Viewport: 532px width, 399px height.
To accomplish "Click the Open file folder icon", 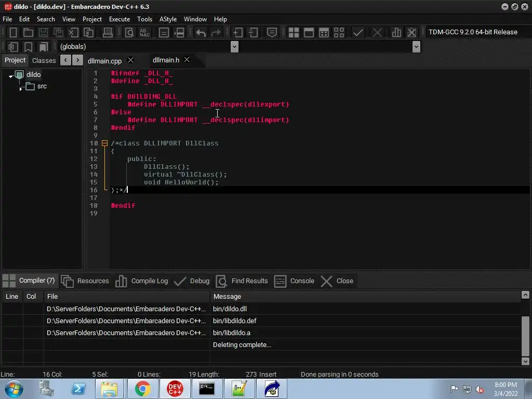I will pyautogui.click(x=28, y=33).
